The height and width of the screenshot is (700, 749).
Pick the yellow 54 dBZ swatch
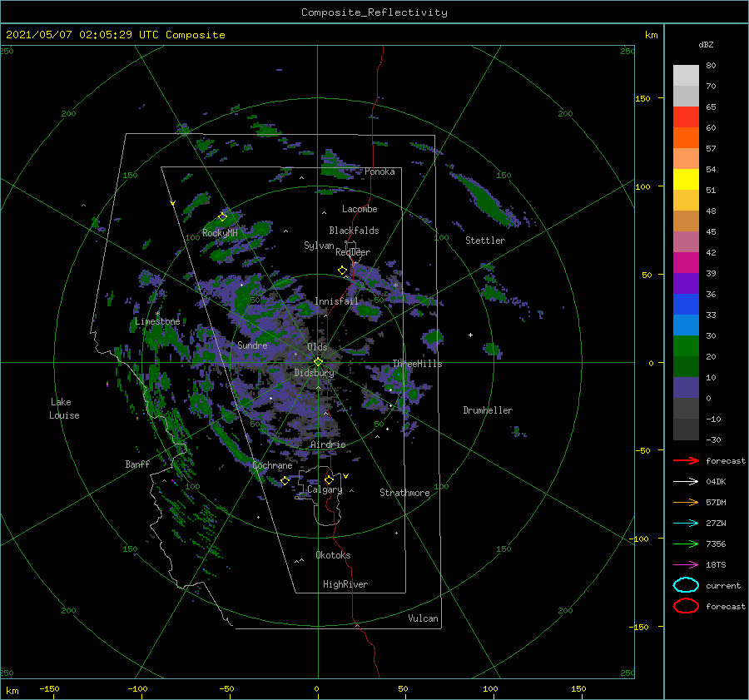[686, 179]
